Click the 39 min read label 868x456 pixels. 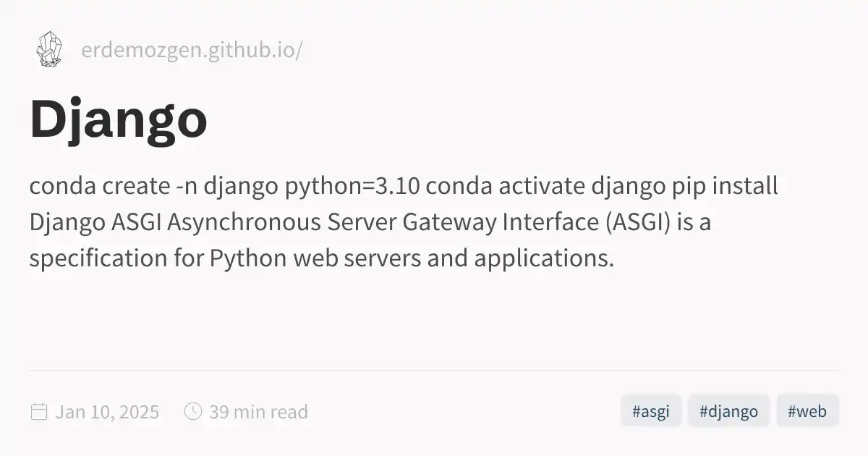(x=258, y=412)
